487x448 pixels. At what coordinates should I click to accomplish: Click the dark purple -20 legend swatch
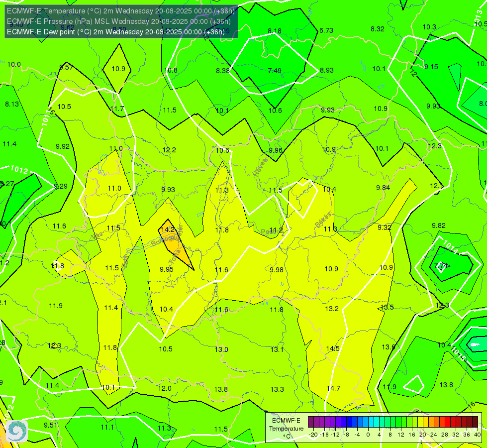[311, 422]
